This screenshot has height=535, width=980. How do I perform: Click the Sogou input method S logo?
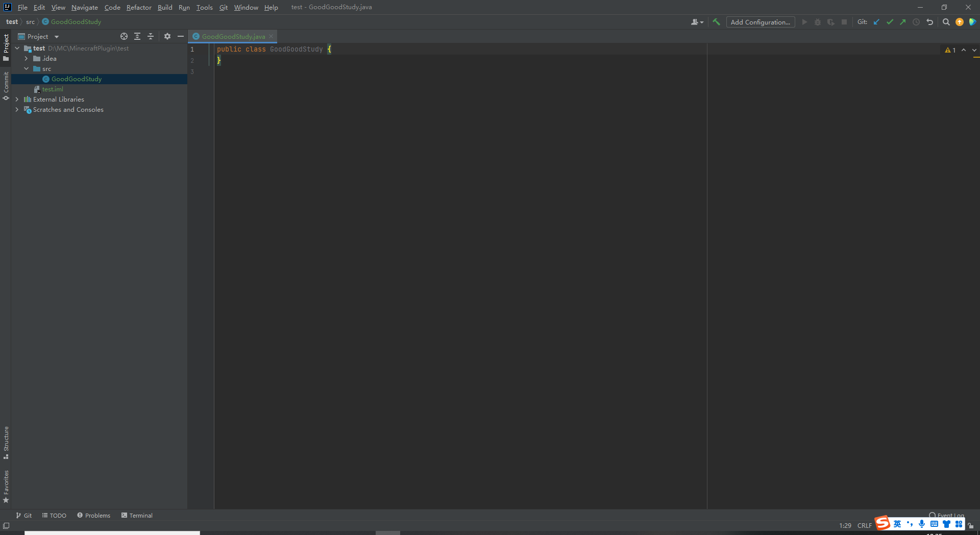point(883,523)
